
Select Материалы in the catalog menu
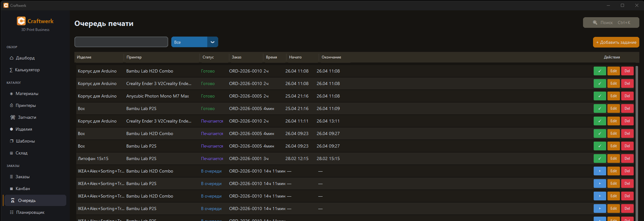[27, 93]
